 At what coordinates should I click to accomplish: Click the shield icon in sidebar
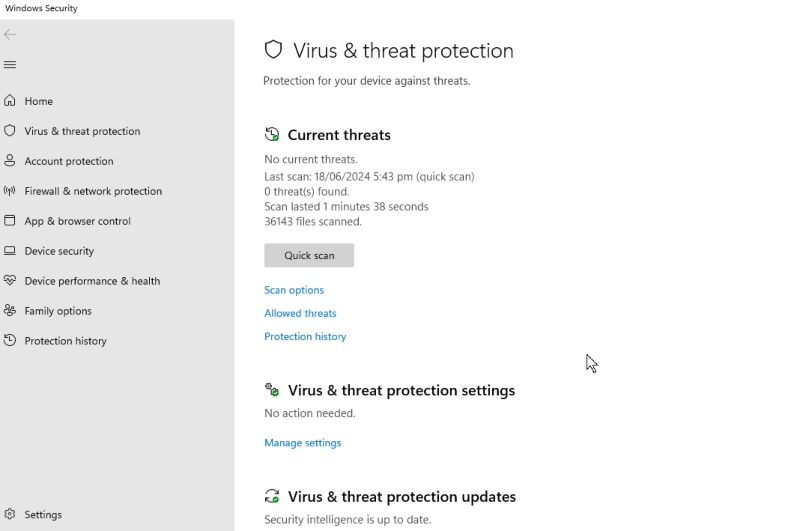tap(10, 131)
